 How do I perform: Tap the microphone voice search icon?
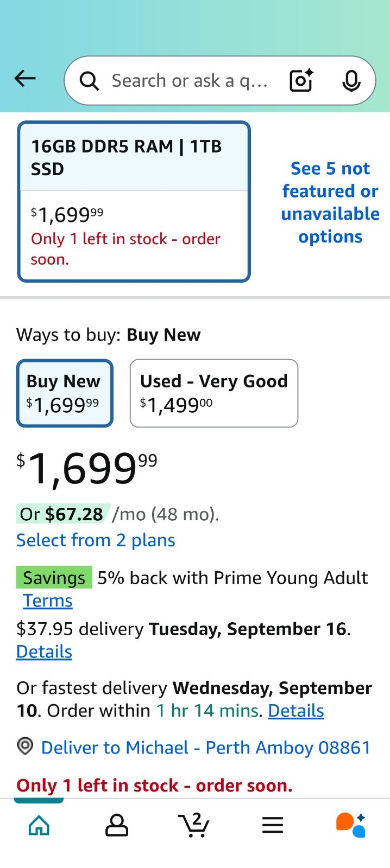click(351, 81)
